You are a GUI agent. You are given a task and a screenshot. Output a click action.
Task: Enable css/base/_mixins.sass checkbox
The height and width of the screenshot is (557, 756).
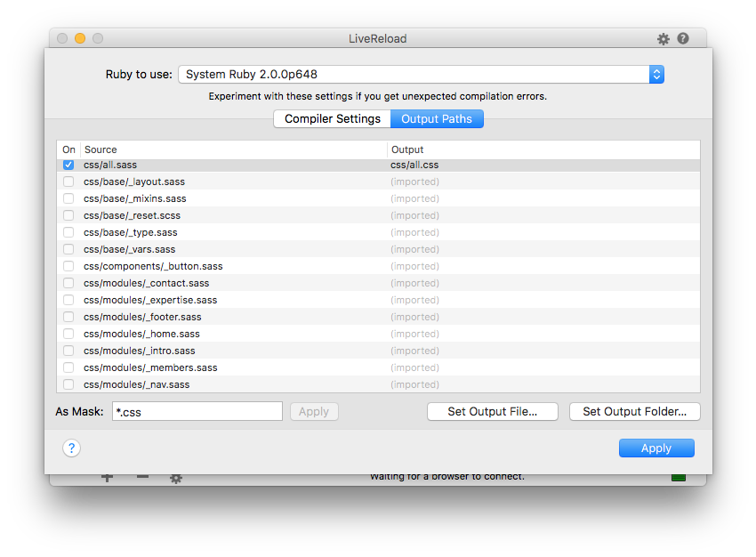point(68,198)
